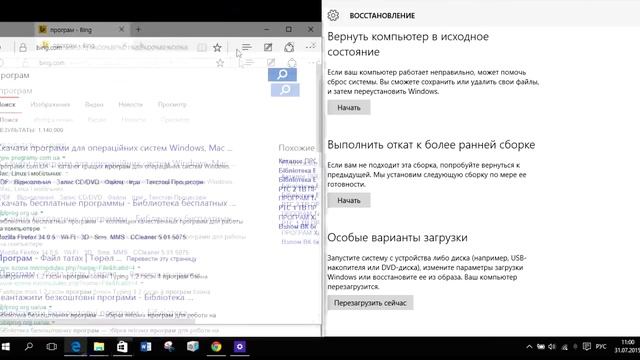Switch to Bing 'Изображения' tab
The height and width of the screenshot is (360, 640).
(x=50, y=104)
